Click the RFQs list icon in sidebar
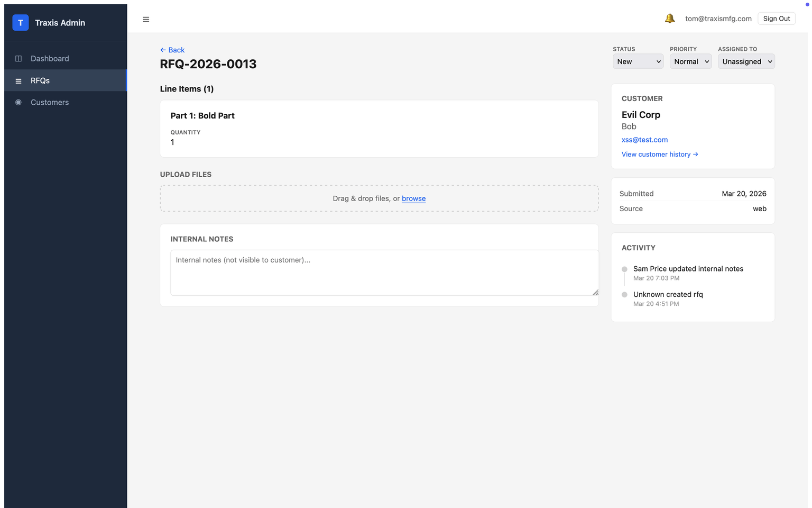 19,81
